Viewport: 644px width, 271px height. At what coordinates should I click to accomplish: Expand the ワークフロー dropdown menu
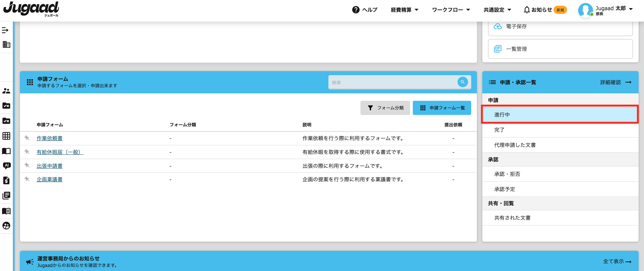click(451, 10)
